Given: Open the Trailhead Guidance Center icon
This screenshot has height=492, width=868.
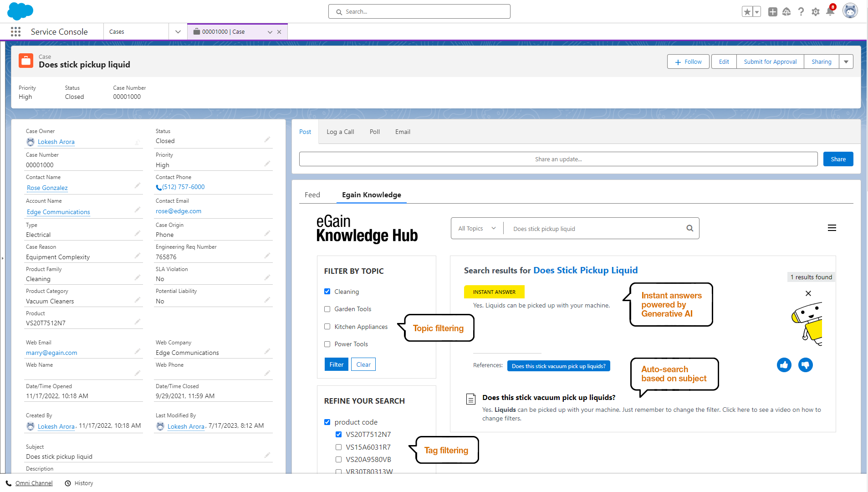Looking at the screenshot, I should point(786,12).
